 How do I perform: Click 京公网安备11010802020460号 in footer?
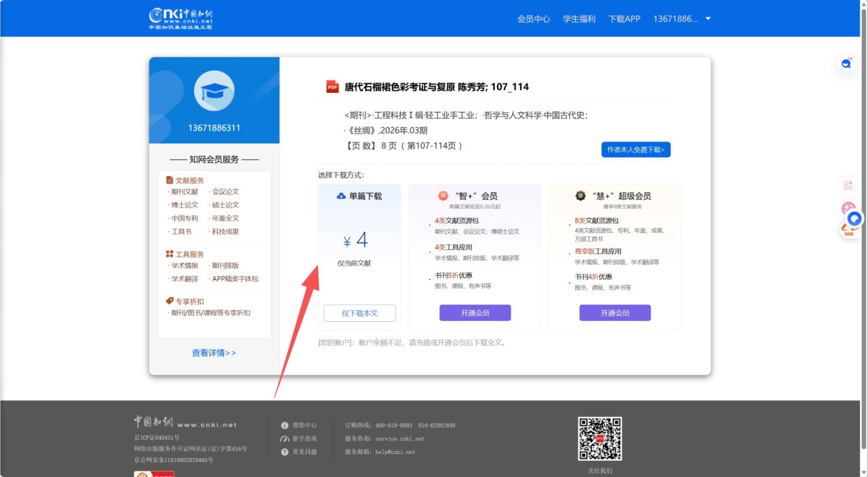(x=174, y=460)
